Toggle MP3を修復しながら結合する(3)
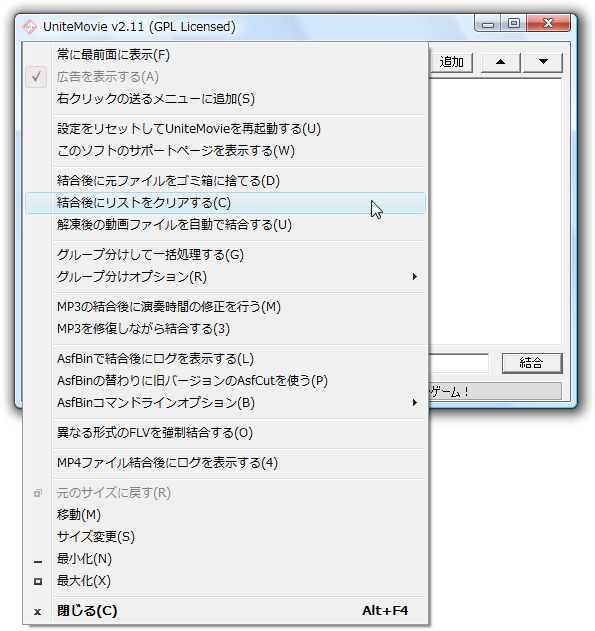The image size is (595, 631). [225, 329]
